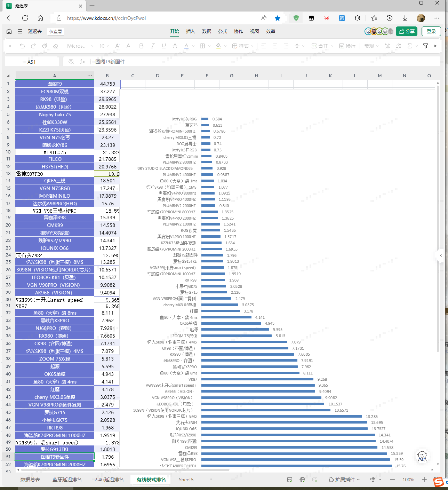The width and height of the screenshot is (448, 490).
Task: Click the 登录 login button
Action: (x=431, y=31)
